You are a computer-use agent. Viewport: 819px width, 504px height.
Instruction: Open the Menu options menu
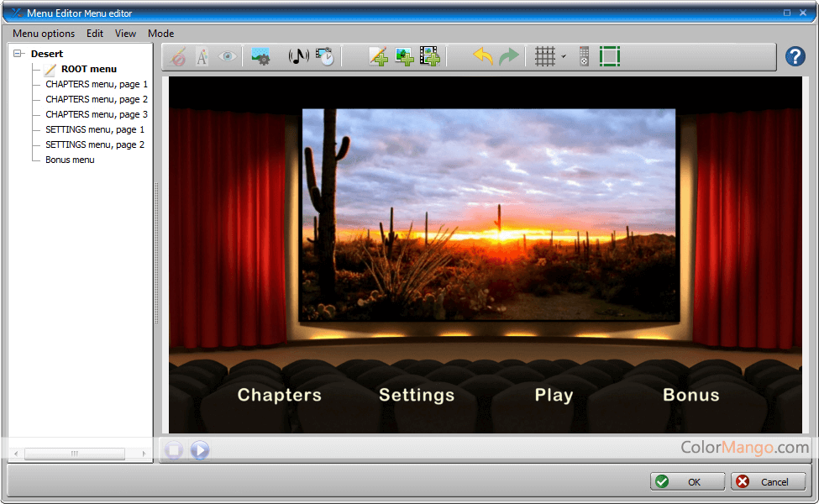coord(44,34)
